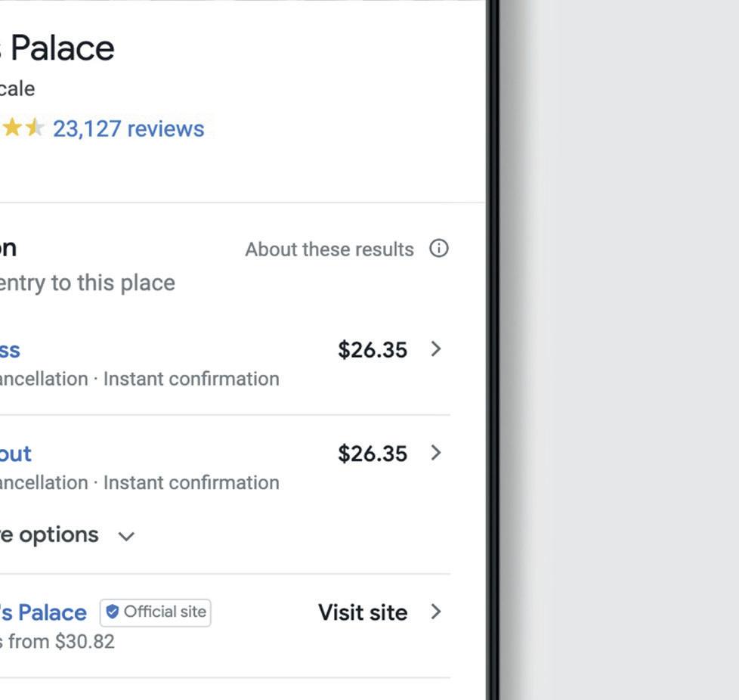Viewport: 739px width, 700px height.
Task: Open the blue ticket provider link ending in 'ss'
Action: coord(10,350)
